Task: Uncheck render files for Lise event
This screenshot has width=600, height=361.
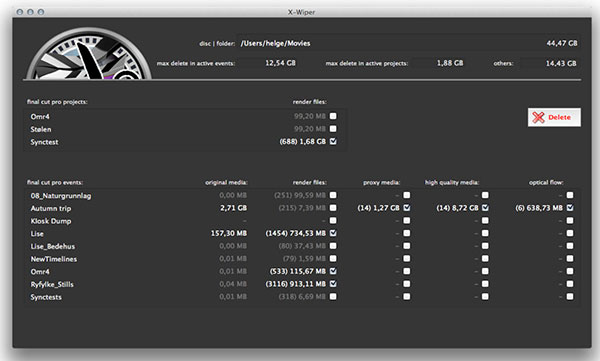Action: click(x=333, y=233)
